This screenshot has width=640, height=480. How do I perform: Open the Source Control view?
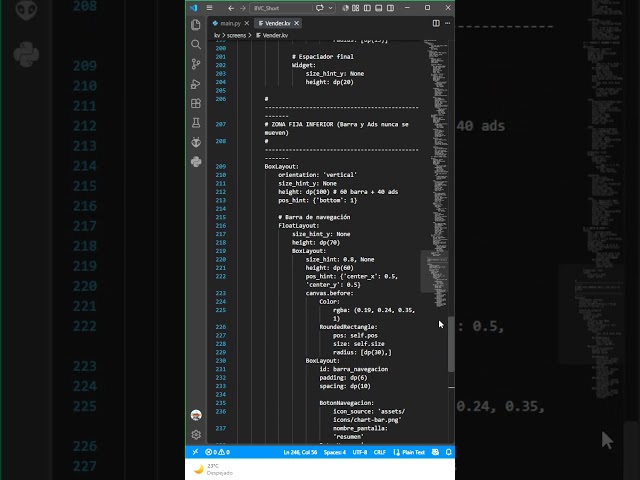click(196, 64)
